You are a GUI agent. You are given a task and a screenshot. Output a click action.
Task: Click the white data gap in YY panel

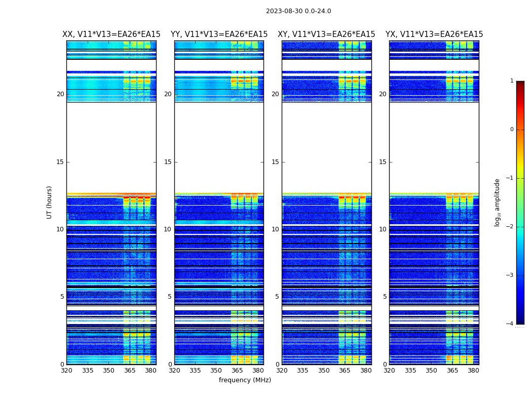tap(219, 147)
